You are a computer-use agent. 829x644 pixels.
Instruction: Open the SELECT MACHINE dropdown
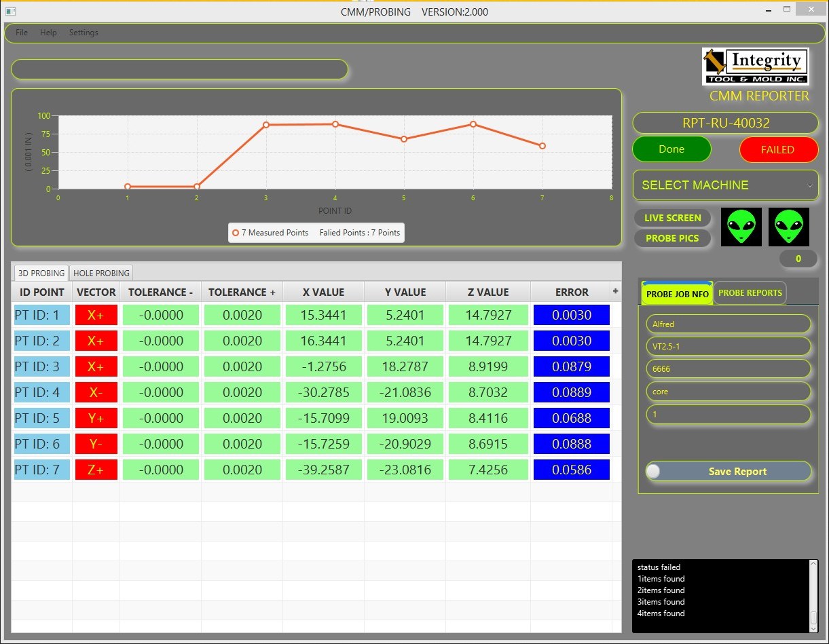pyautogui.click(x=725, y=185)
